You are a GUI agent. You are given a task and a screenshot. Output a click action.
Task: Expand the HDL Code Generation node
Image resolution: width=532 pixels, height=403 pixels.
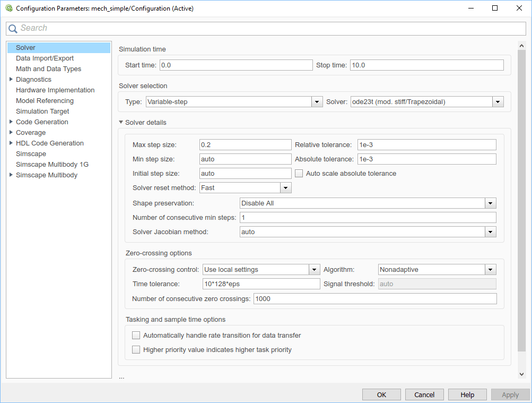(11, 143)
